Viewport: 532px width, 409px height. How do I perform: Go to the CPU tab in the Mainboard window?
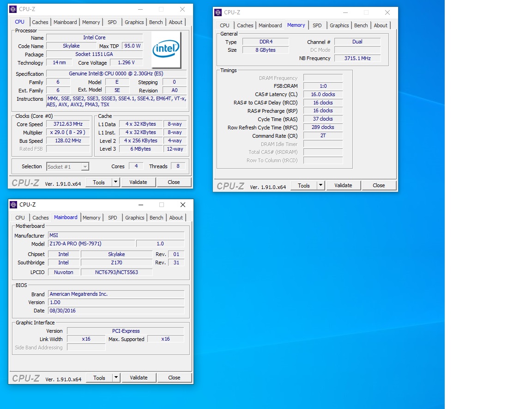pos(20,218)
